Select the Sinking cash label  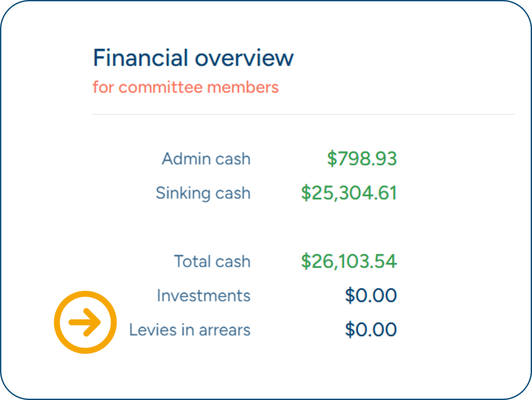pyautogui.click(x=203, y=193)
